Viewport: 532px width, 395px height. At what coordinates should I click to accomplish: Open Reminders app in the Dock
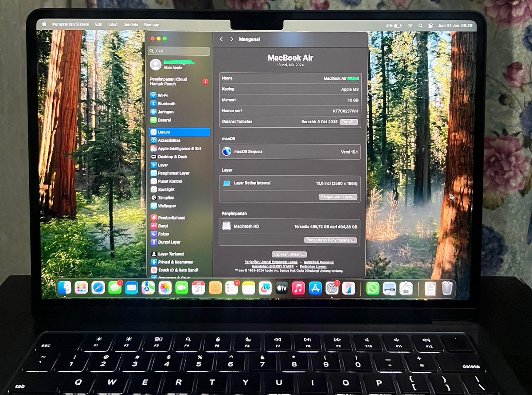[232, 288]
